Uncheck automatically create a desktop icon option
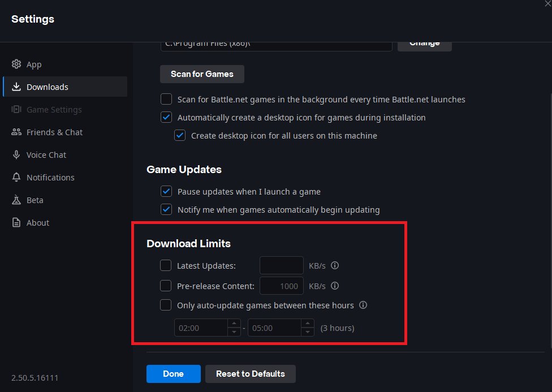Image resolution: width=552 pixels, height=392 pixels. tap(166, 117)
